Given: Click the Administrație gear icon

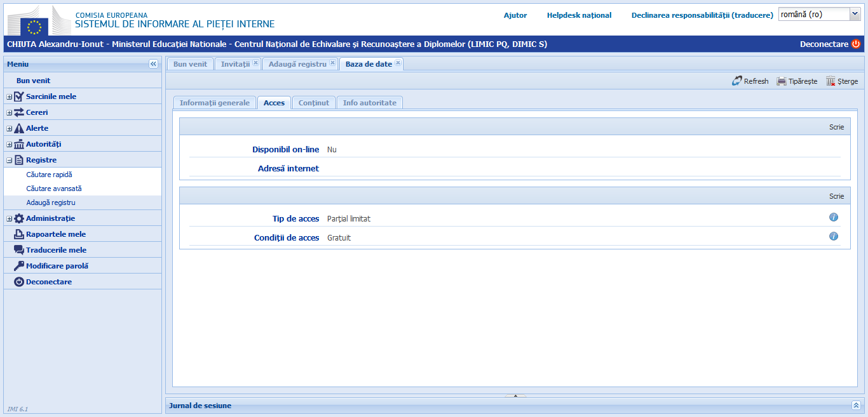Looking at the screenshot, I should tap(18, 218).
